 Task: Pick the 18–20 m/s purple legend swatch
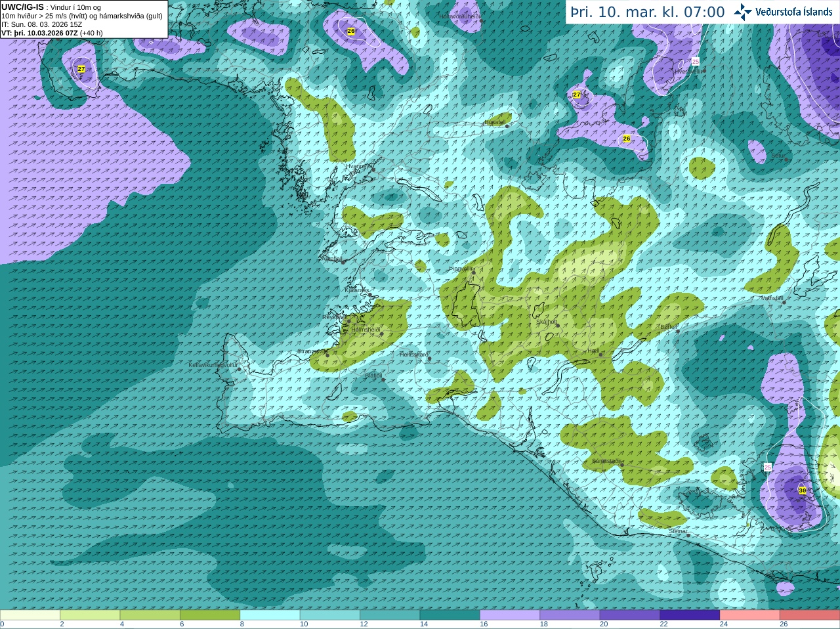[570, 615]
